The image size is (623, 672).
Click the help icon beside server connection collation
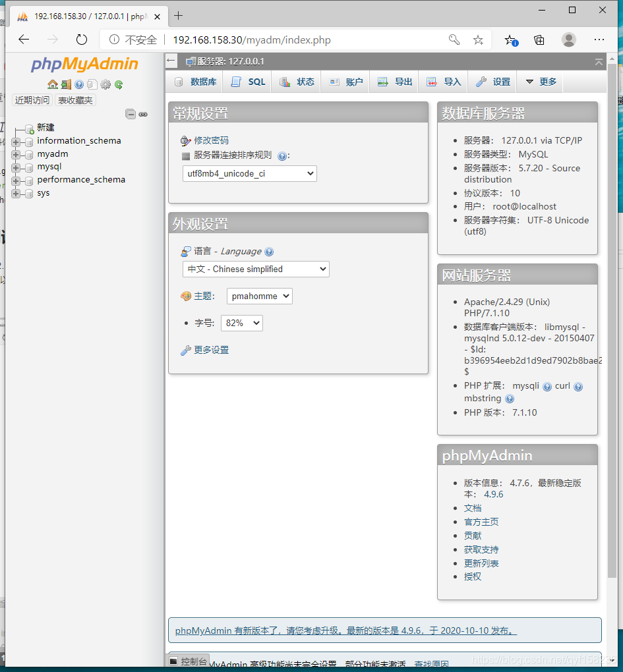282,156
